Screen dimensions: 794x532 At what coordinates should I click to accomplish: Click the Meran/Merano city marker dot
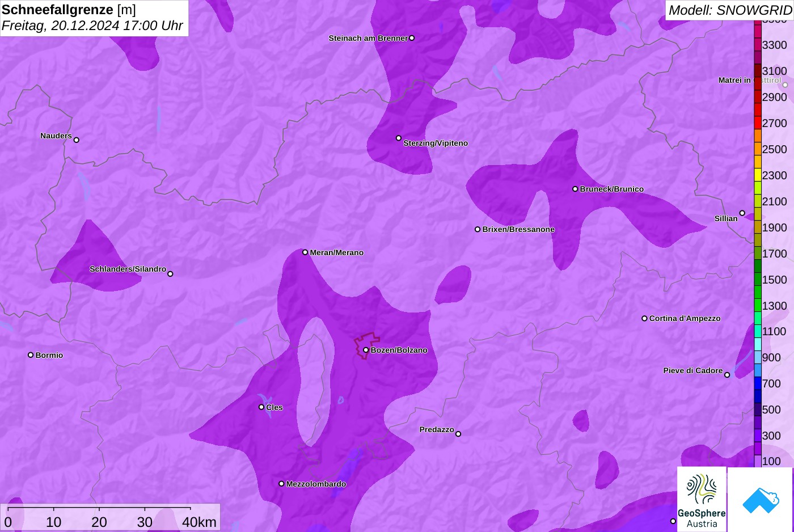pyautogui.click(x=305, y=252)
